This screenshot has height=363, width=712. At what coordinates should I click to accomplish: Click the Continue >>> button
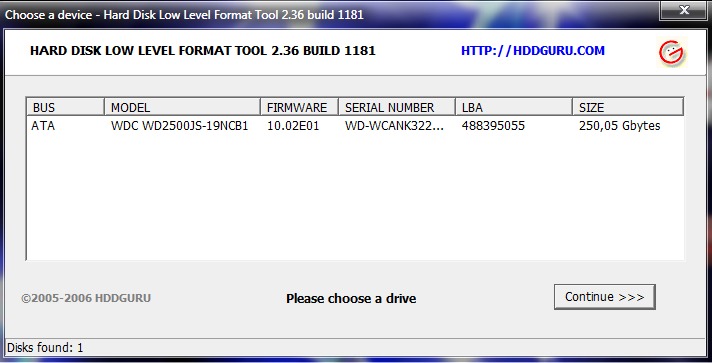(604, 297)
